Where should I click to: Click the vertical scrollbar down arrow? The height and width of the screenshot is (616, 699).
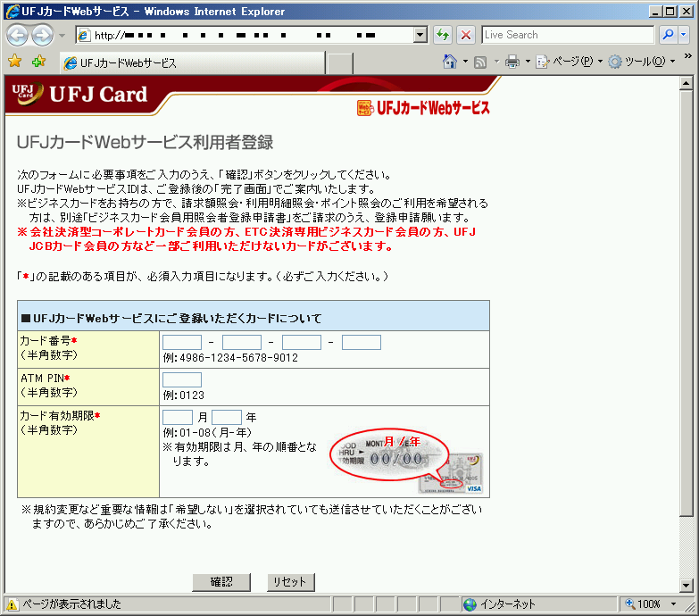(687, 586)
